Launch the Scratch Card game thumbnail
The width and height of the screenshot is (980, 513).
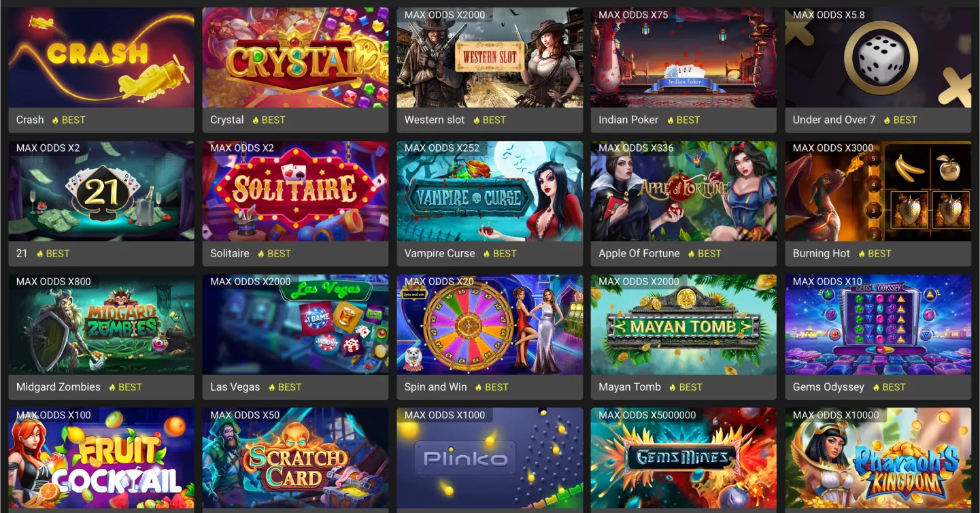[x=295, y=460]
